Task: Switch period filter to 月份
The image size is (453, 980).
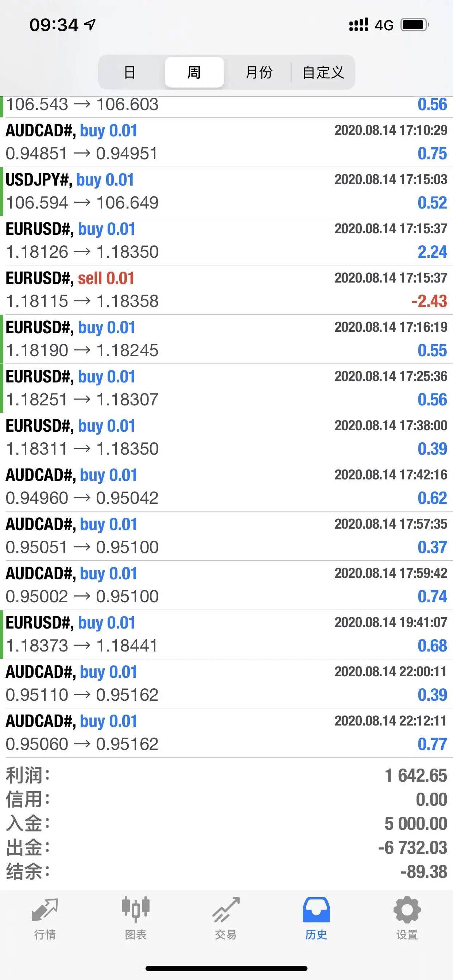Action: [x=259, y=72]
